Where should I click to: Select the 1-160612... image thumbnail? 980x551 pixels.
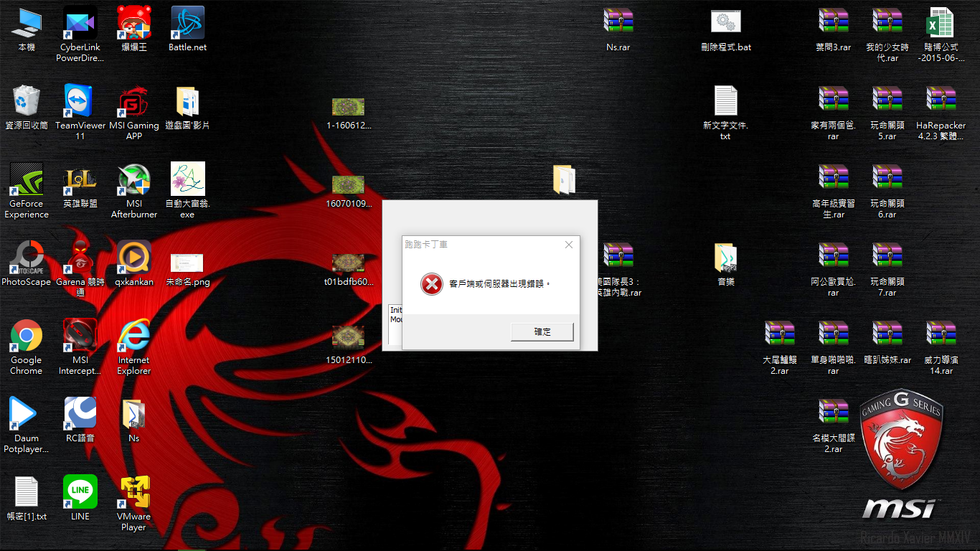tap(348, 113)
